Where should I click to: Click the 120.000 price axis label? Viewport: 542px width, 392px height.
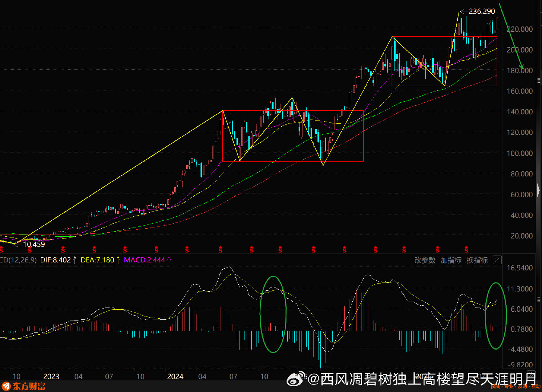tap(520, 132)
